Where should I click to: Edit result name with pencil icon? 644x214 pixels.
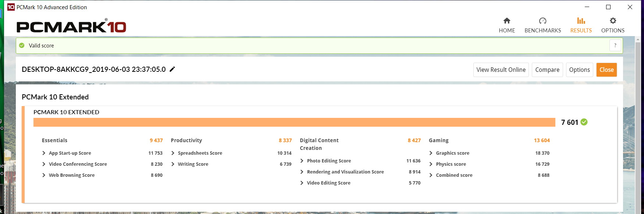point(172,69)
